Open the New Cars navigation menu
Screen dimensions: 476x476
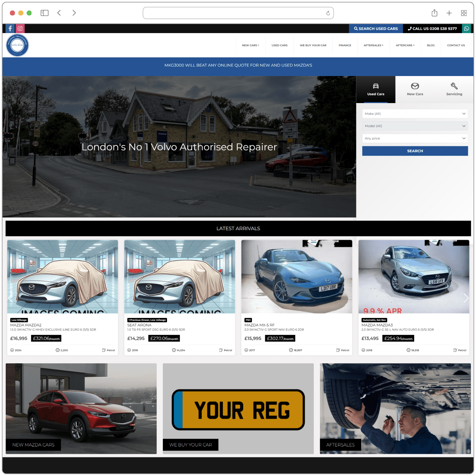pos(250,45)
